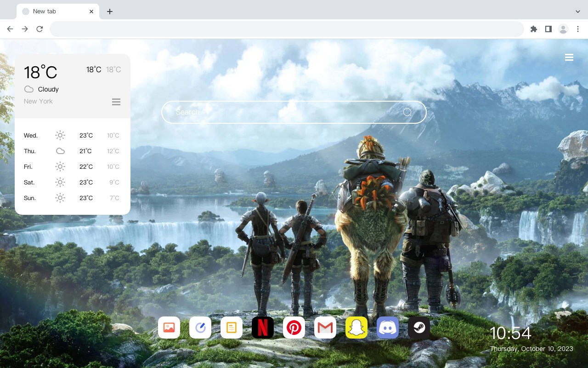Open the Chrome three-dot menu
This screenshot has width=588, height=368.
(578, 29)
